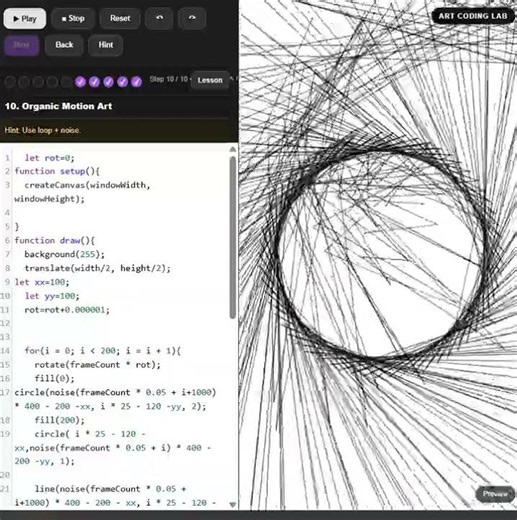Select the first purple checked step dot
This screenshot has height=520, width=517.
pos(80,81)
